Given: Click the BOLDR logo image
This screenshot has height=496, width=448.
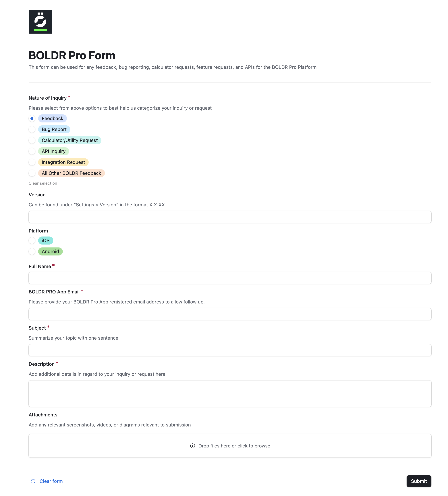Looking at the screenshot, I should (x=40, y=22).
